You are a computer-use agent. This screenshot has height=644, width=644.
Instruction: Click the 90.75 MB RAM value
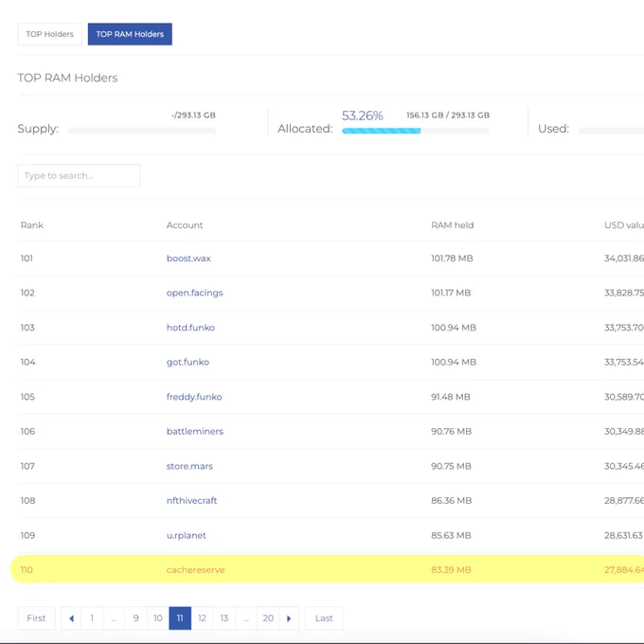point(451,466)
